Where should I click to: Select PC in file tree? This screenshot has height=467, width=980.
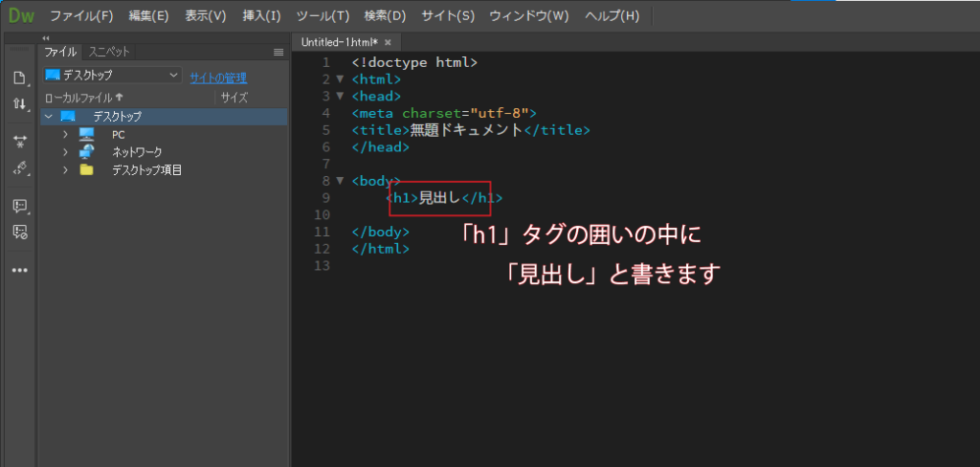[x=119, y=134]
